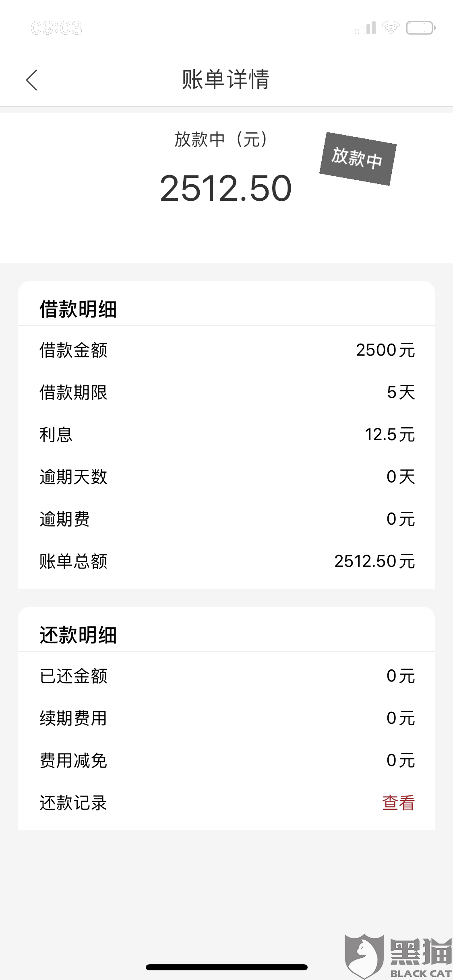Select the 借款明细 section header

click(78, 309)
